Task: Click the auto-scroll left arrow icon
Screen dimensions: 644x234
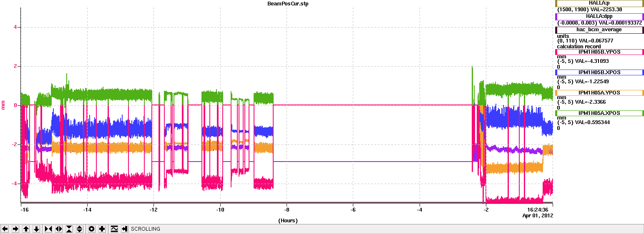Action: pyautogui.click(x=125, y=229)
